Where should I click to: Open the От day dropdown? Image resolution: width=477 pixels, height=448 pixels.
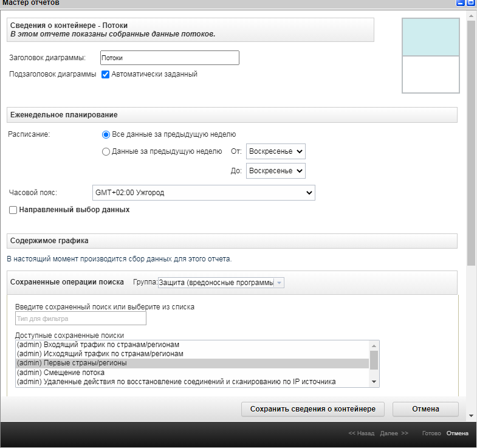point(276,151)
